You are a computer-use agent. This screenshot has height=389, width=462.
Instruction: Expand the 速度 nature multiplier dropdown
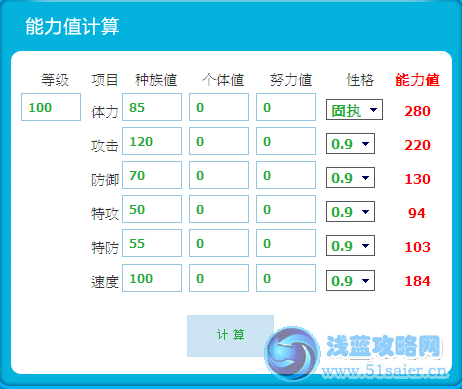[x=350, y=281]
